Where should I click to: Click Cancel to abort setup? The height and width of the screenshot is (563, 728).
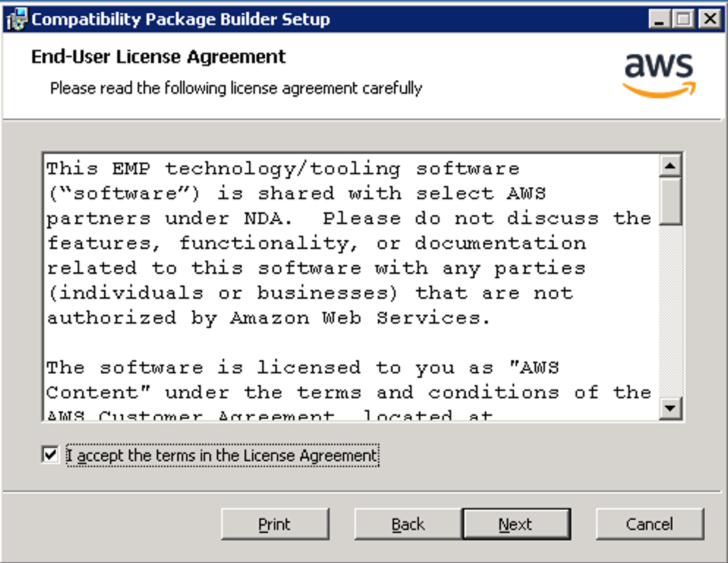[x=649, y=523]
